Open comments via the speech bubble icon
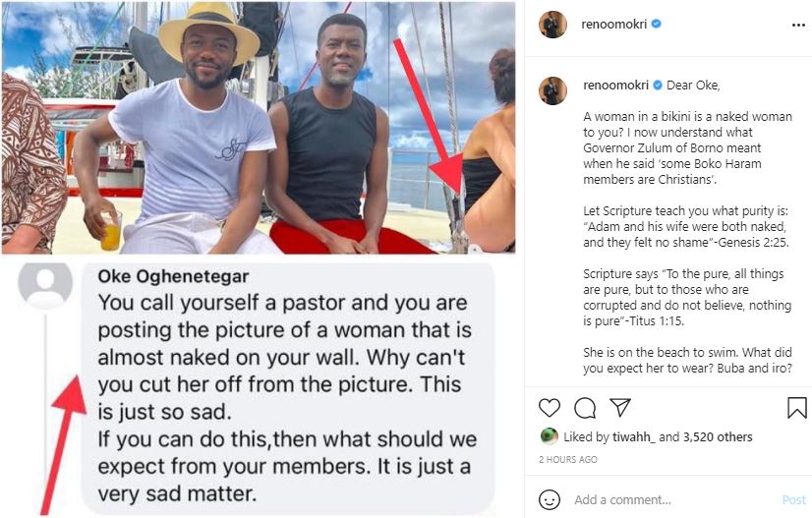 click(585, 407)
